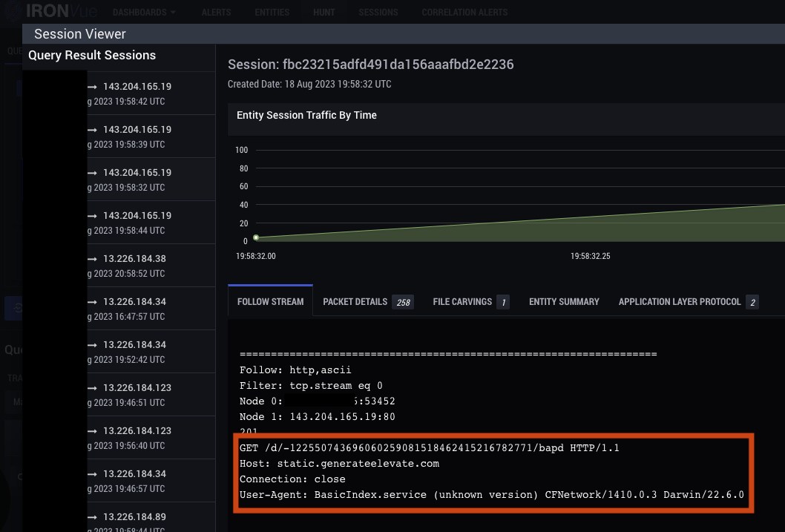Click the 2 badge on Application Layer Protocol

point(752,302)
